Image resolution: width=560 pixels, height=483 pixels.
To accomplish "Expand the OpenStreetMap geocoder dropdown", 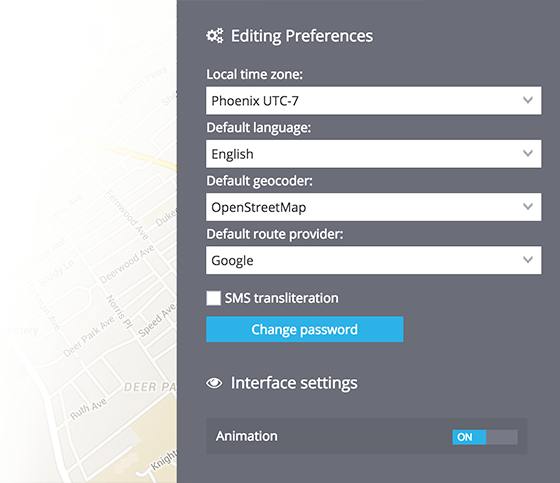I will [x=374, y=207].
